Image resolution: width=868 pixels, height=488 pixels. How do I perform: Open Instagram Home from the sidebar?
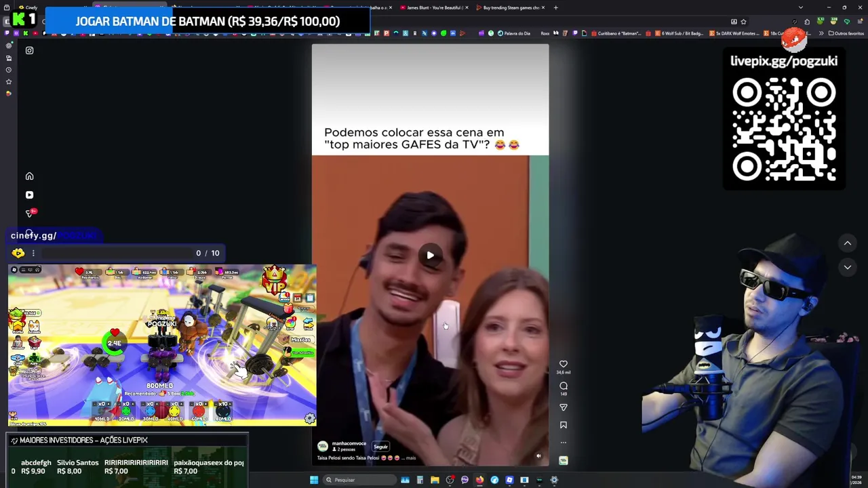(x=29, y=176)
